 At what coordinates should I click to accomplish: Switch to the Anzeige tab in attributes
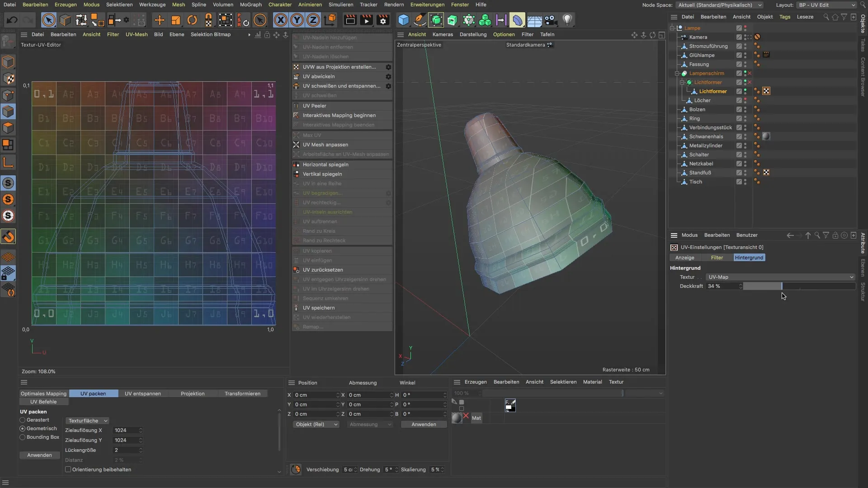click(684, 258)
